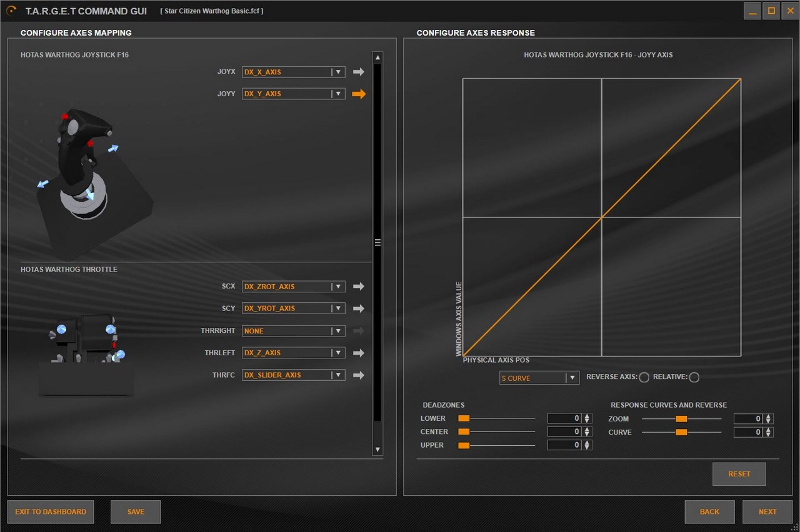The image size is (800, 532).
Task: Click the THRRIGHT label
Action: [218, 331]
